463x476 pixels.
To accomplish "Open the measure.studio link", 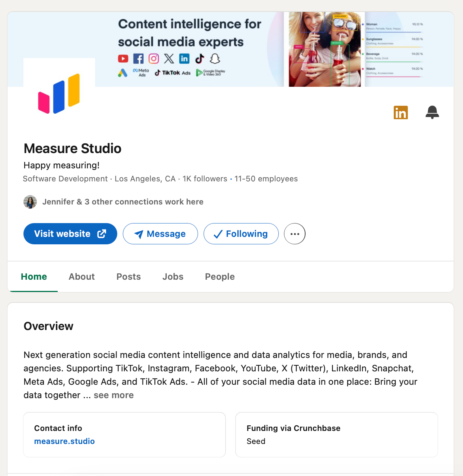I will [x=64, y=441].
